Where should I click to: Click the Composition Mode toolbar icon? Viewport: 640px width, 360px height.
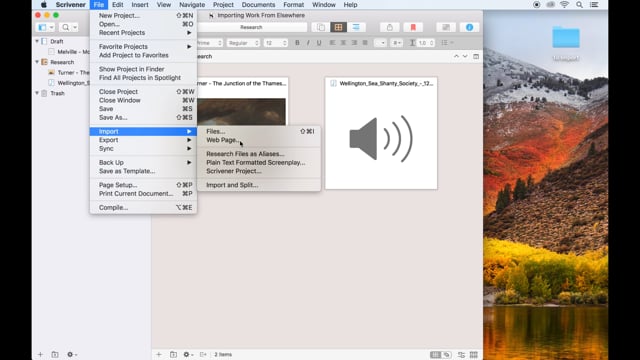pos(446,27)
